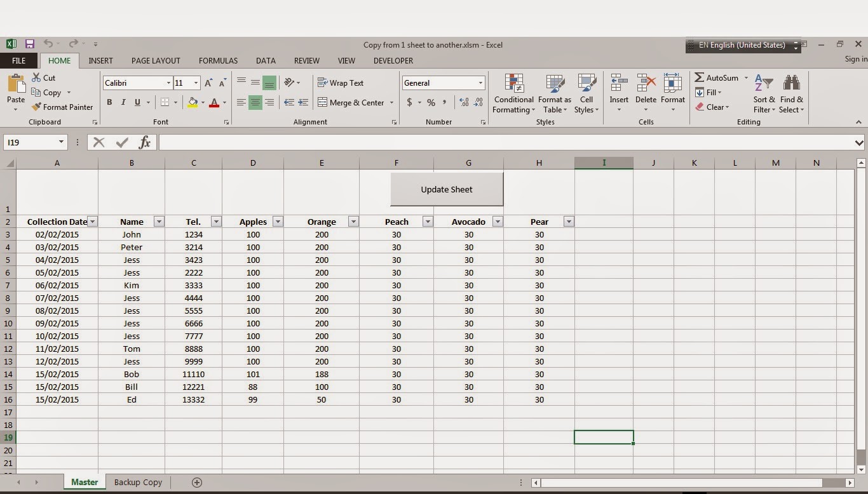Viewport: 868px width, 494px height.
Task: Undo the last action
Action: 48,44
